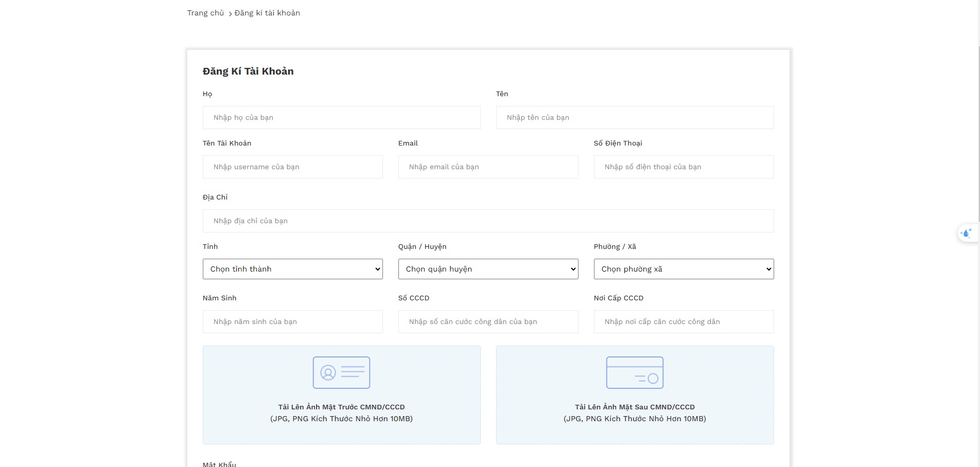The width and height of the screenshot is (980, 467).
Task: Click the Số Điện Thoại input field
Action: (x=684, y=167)
